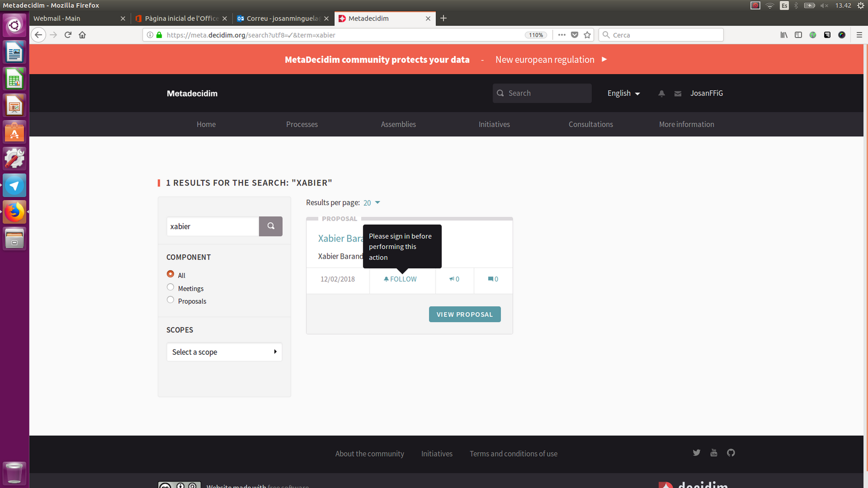868x488 pixels.
Task: Click the Follow link on proposal
Action: pos(400,279)
